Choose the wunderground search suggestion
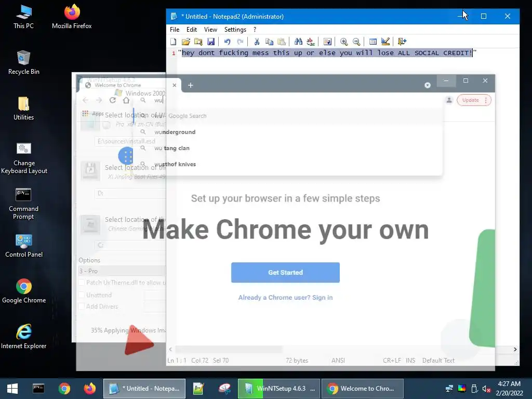The width and height of the screenshot is (532, 399). click(288, 132)
